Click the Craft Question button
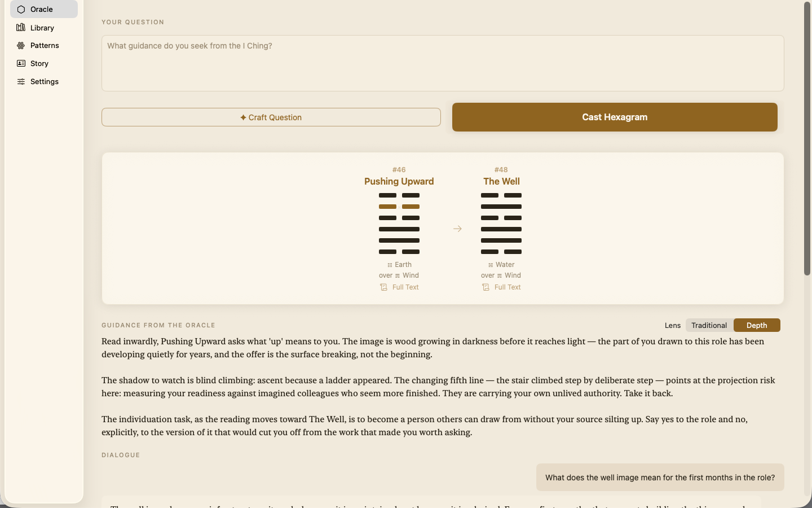 [x=271, y=117]
